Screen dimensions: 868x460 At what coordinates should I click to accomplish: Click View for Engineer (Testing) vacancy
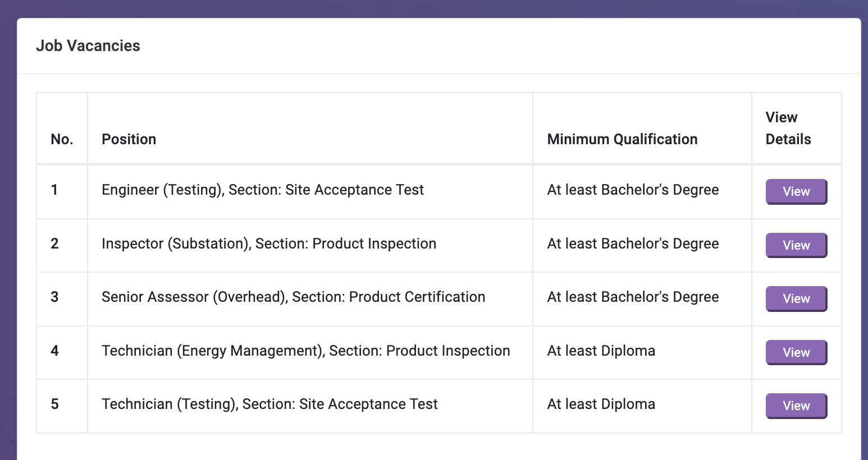coord(796,191)
